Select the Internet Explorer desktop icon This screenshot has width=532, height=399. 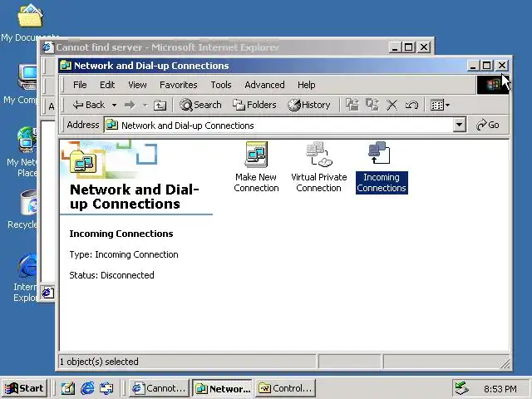pos(25,278)
